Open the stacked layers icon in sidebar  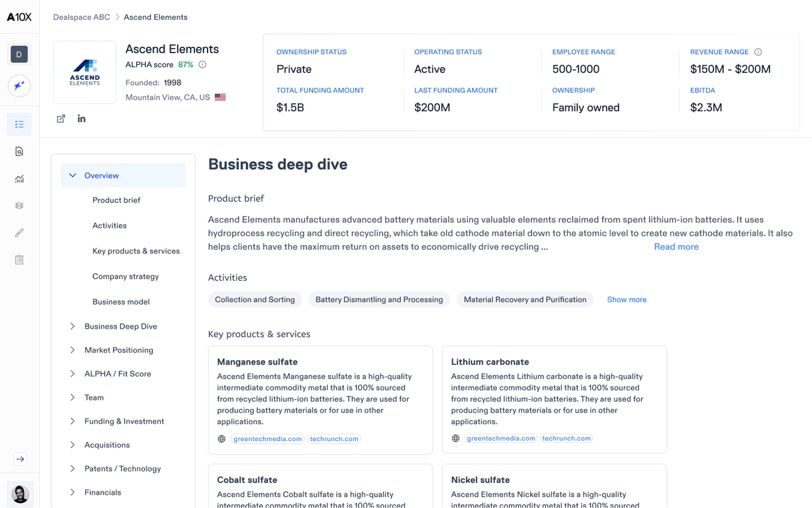pos(19,206)
